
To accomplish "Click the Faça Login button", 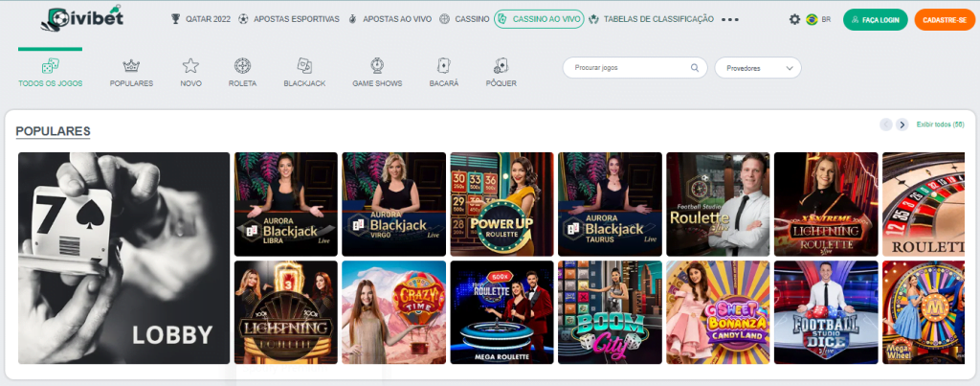I will point(875,19).
